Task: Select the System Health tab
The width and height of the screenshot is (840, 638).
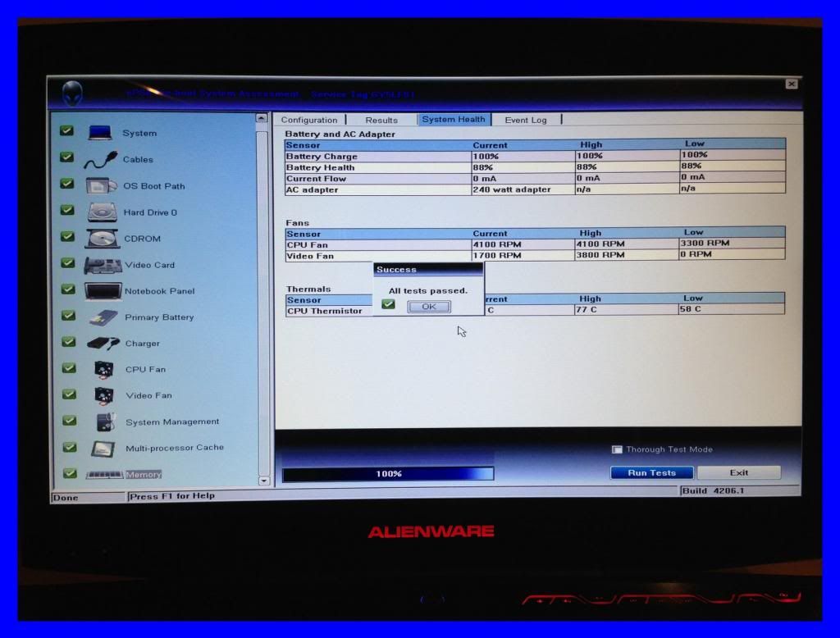Action: coord(453,120)
